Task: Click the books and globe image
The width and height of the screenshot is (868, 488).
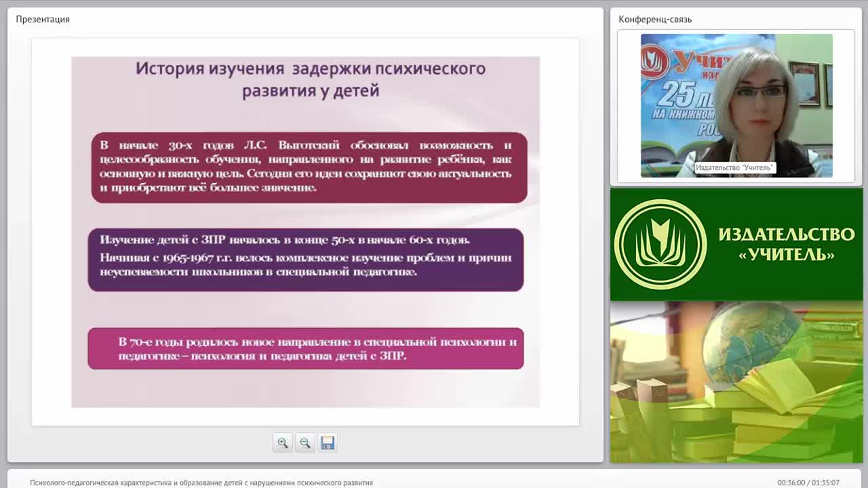Action: 736,382
